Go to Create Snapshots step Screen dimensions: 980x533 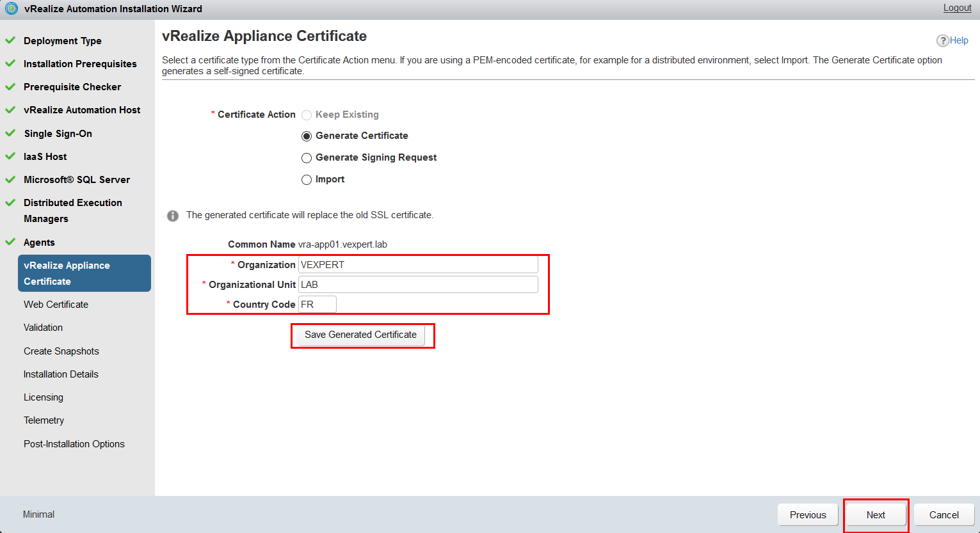point(61,351)
